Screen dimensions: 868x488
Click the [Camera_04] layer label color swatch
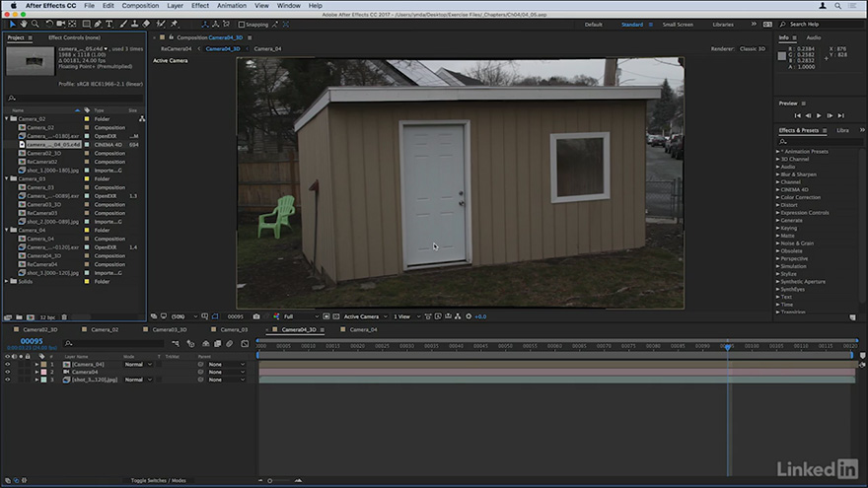point(43,365)
